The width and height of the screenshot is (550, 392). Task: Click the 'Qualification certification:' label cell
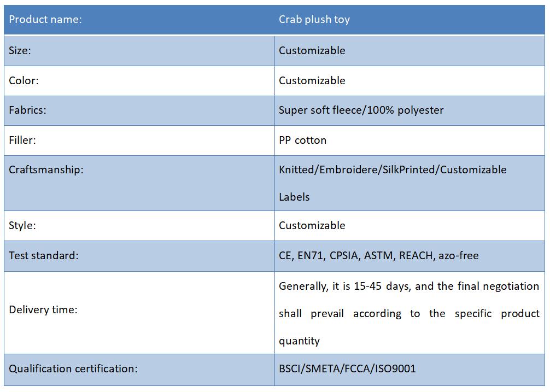pyautogui.click(x=139, y=370)
